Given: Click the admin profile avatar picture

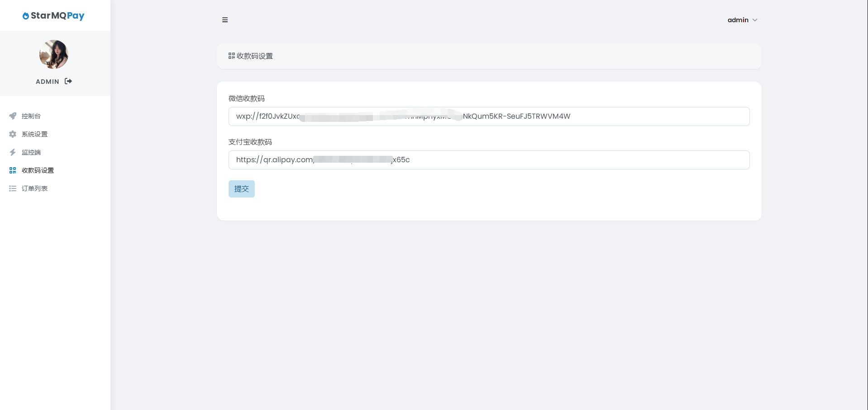Looking at the screenshot, I should [54, 54].
